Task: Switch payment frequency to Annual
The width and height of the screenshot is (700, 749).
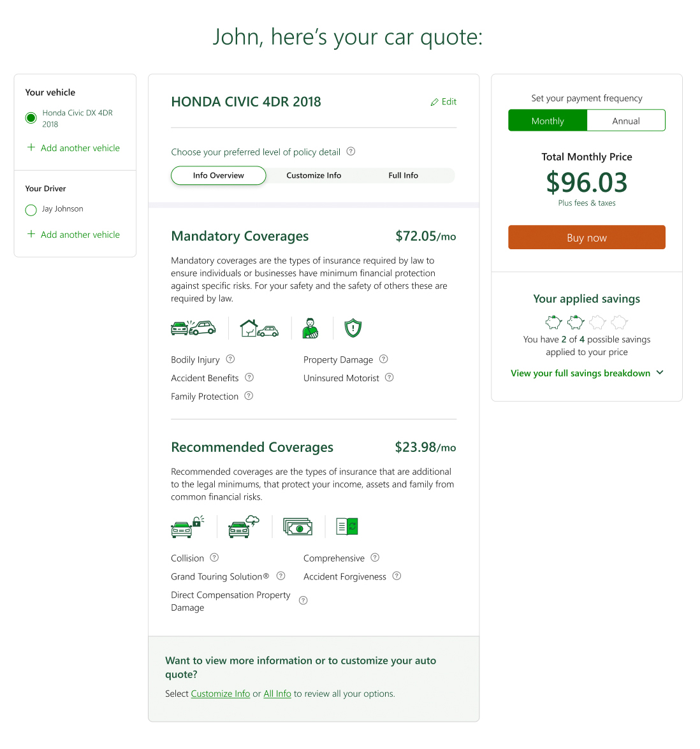Action: 626,120
